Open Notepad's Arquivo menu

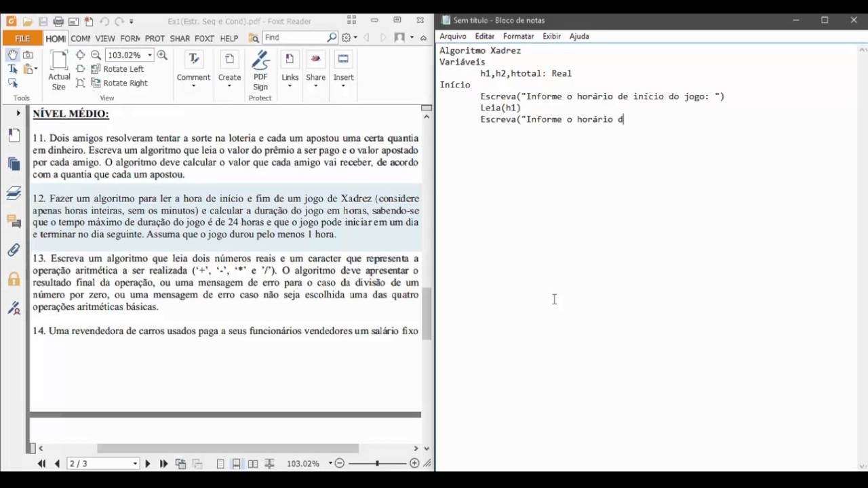tap(453, 36)
